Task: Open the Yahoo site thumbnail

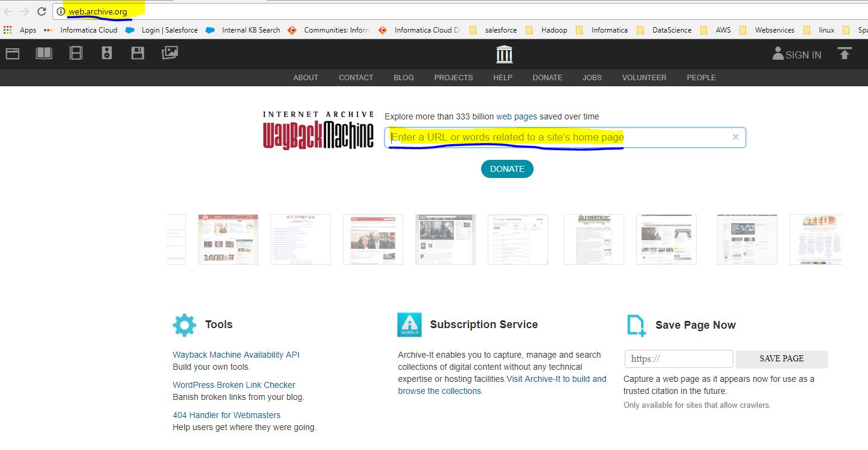Action: (x=301, y=239)
